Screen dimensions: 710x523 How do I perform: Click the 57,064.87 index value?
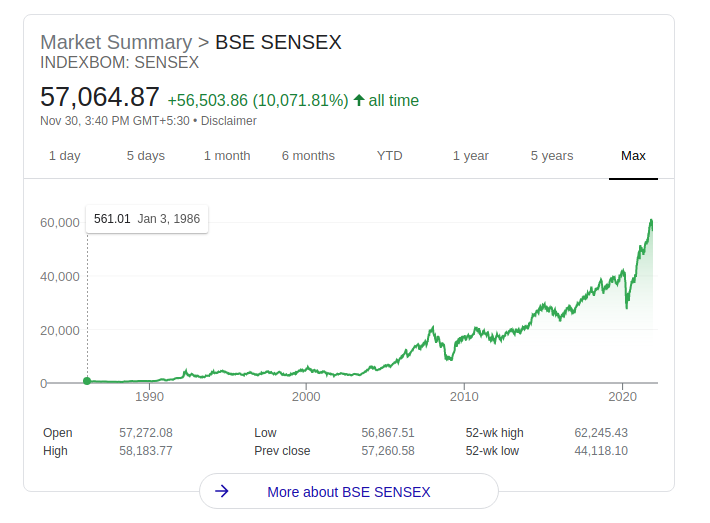[x=100, y=97]
